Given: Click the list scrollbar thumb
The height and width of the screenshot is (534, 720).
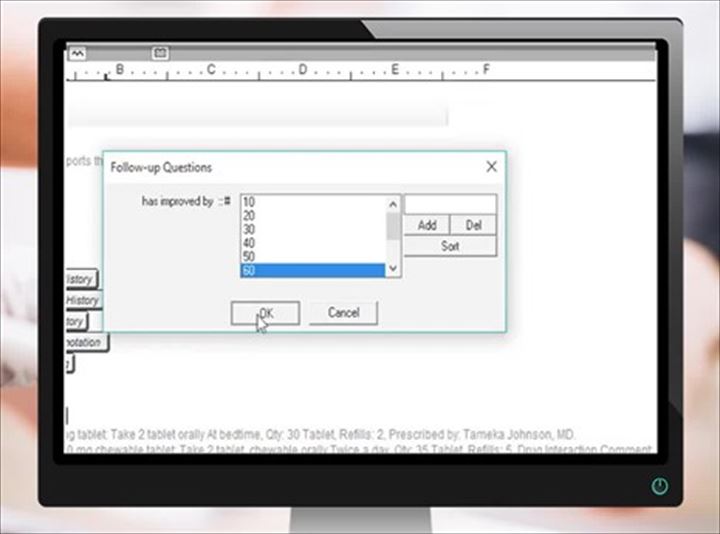Looking at the screenshot, I should 393,226.
